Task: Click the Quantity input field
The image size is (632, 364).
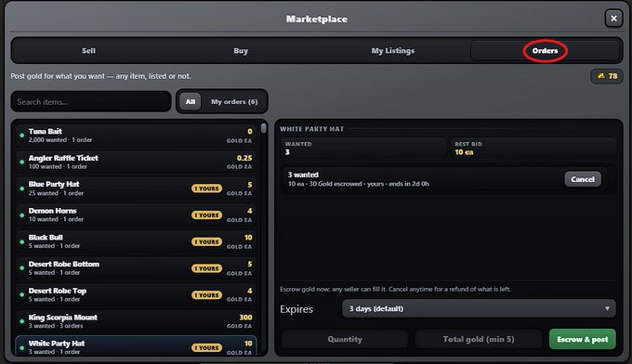Action: pos(345,339)
